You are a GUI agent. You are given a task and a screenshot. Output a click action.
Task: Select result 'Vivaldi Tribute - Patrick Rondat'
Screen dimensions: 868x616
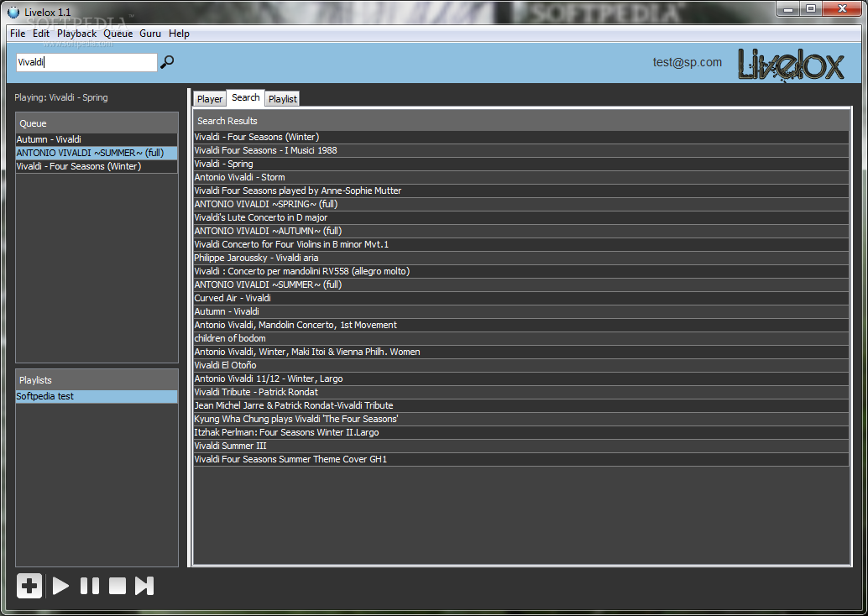pos(521,392)
